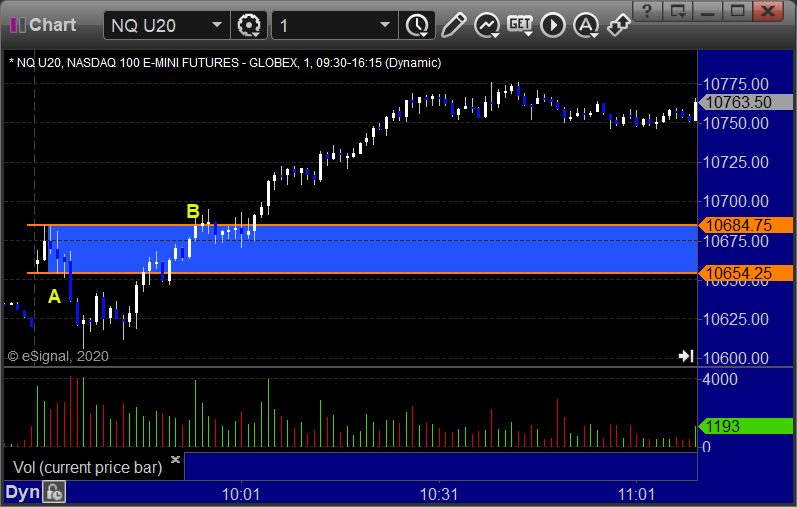Image resolution: width=797 pixels, height=507 pixels.
Task: Open the symbol dropdown arrow next to NQ U20
Action: [217, 25]
